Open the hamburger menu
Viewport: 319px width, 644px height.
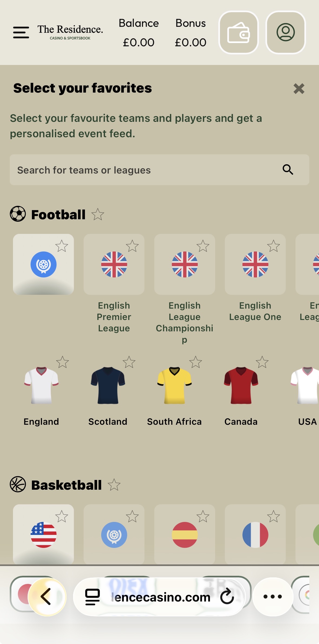[x=21, y=32]
